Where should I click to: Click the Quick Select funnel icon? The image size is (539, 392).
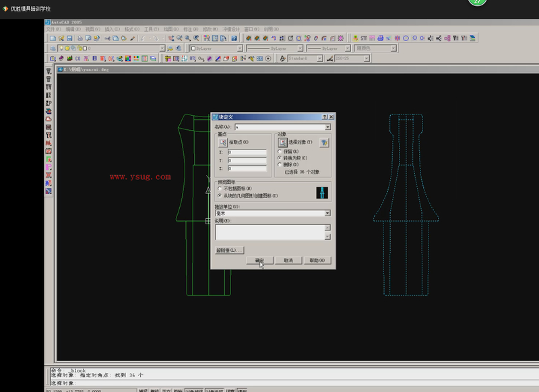coord(324,143)
